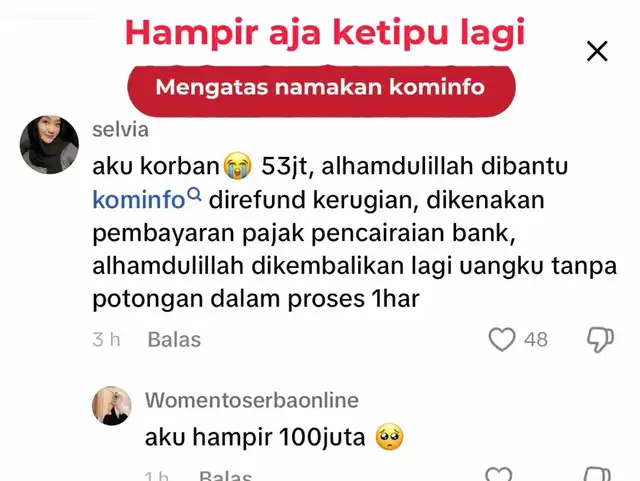Tap the '3 h' timestamp under selvia's comment

[x=106, y=340]
